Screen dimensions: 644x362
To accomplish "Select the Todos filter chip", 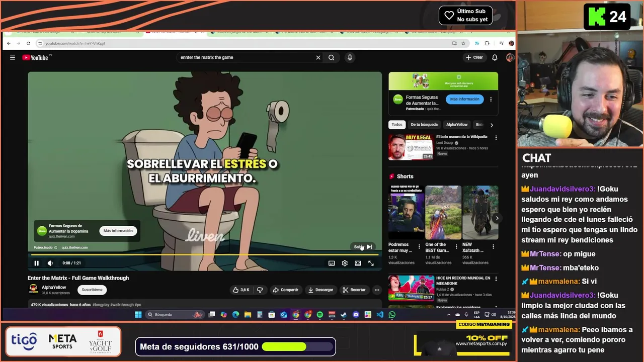I will pyautogui.click(x=397, y=125).
